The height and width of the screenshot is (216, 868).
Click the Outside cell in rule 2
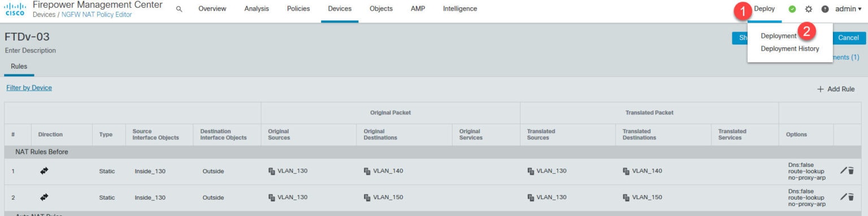(213, 197)
